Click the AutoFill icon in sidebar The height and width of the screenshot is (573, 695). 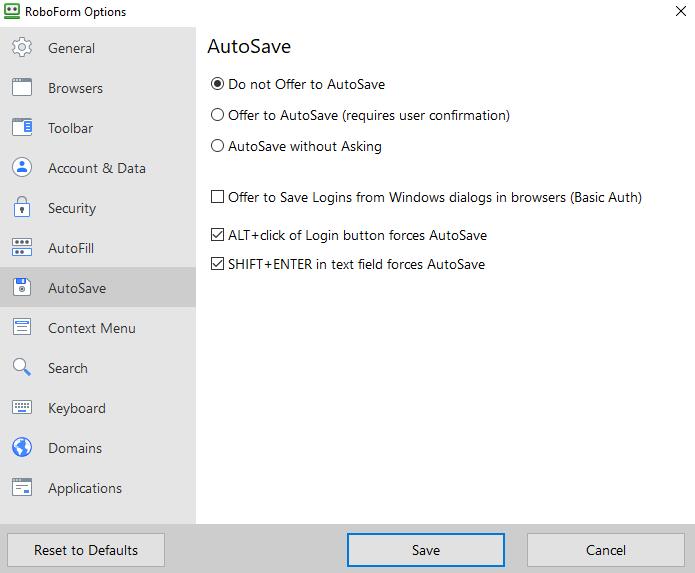[x=22, y=248]
